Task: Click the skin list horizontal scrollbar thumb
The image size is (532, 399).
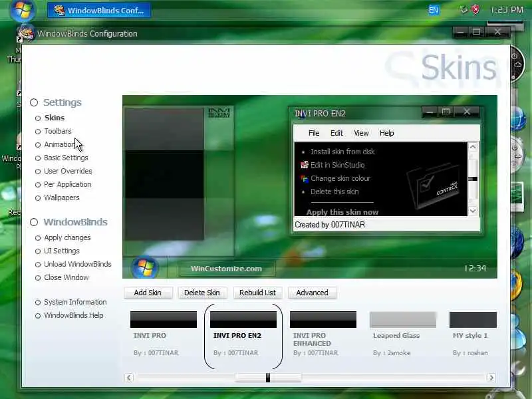Action: pyautogui.click(x=268, y=378)
